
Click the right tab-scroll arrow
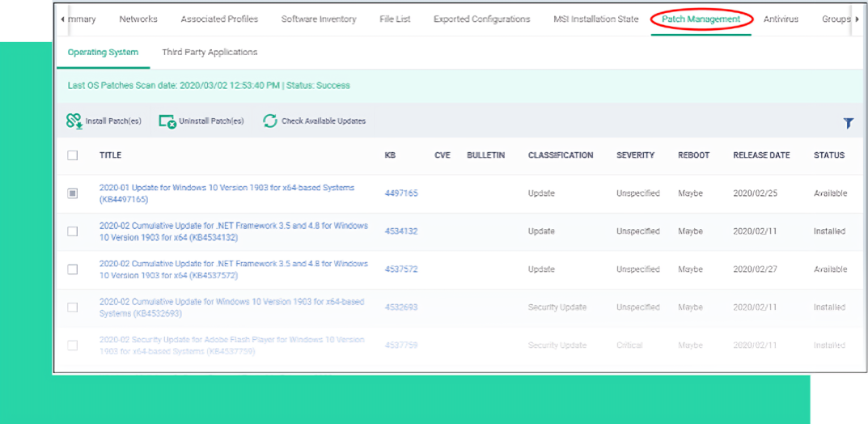click(x=857, y=19)
